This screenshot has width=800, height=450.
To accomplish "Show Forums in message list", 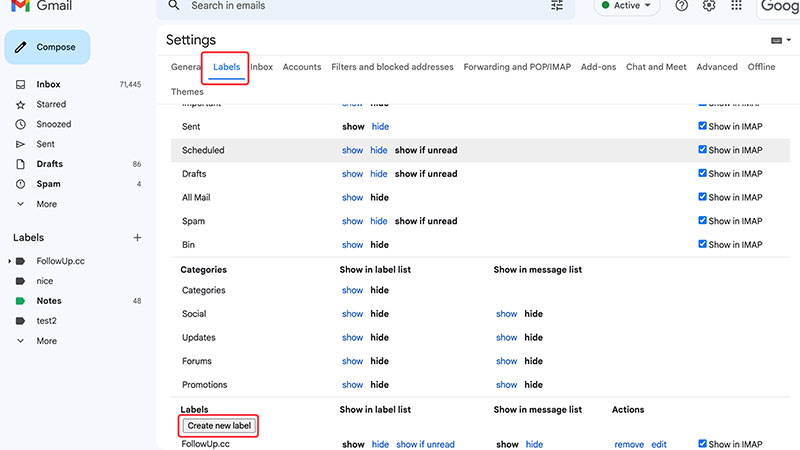I will [507, 361].
